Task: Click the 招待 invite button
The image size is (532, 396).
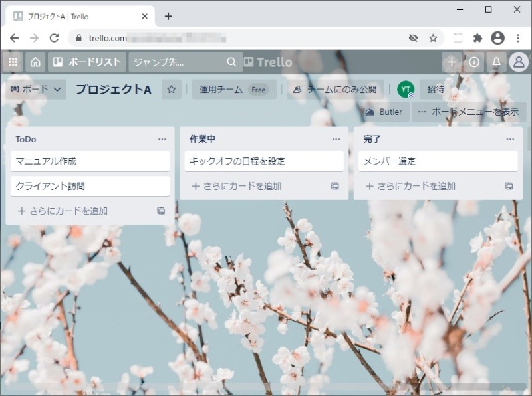Action: point(436,89)
